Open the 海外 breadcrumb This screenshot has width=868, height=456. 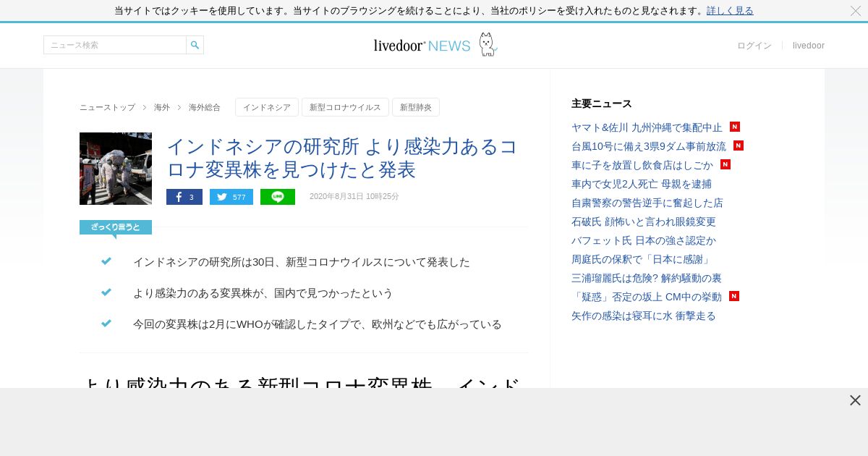coord(162,107)
